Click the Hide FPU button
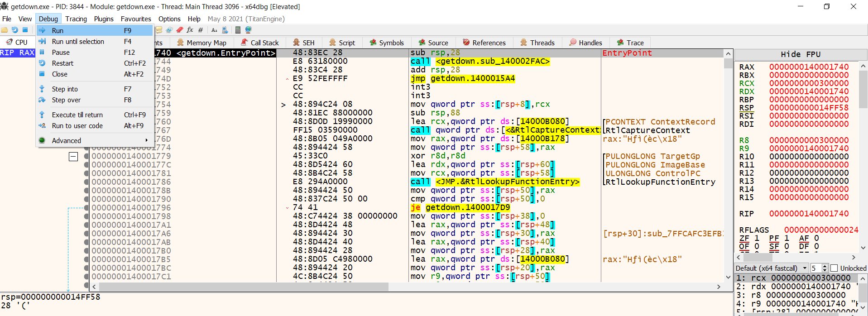Image resolution: width=868 pixels, height=316 pixels. (x=800, y=54)
